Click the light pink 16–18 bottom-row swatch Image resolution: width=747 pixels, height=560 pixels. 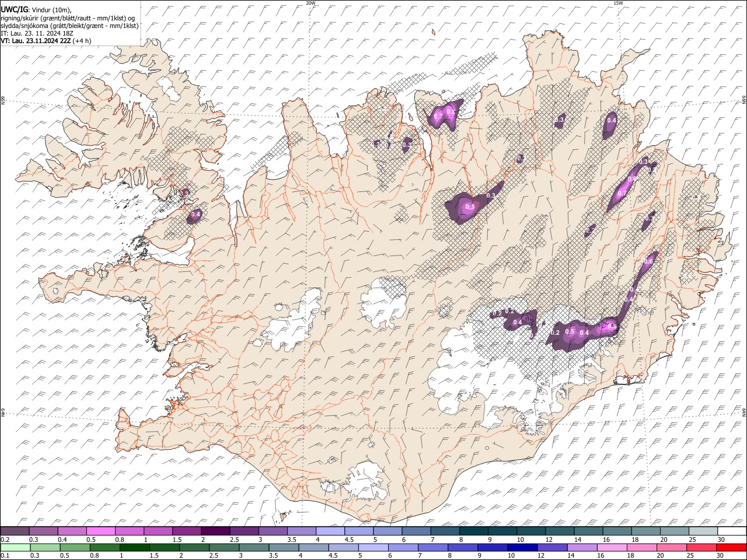612,547
